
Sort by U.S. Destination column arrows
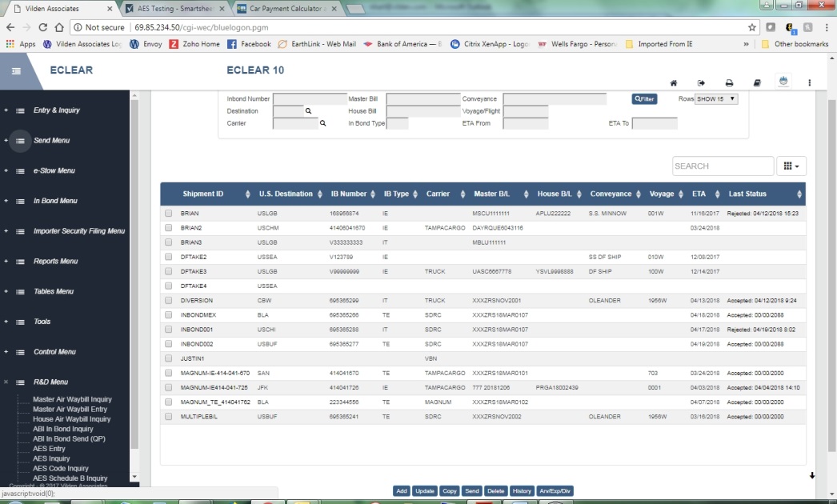[x=320, y=194]
